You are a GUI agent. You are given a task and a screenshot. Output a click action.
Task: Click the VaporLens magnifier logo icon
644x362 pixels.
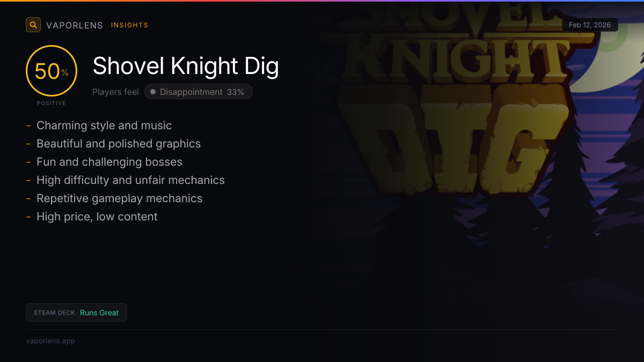click(x=33, y=25)
